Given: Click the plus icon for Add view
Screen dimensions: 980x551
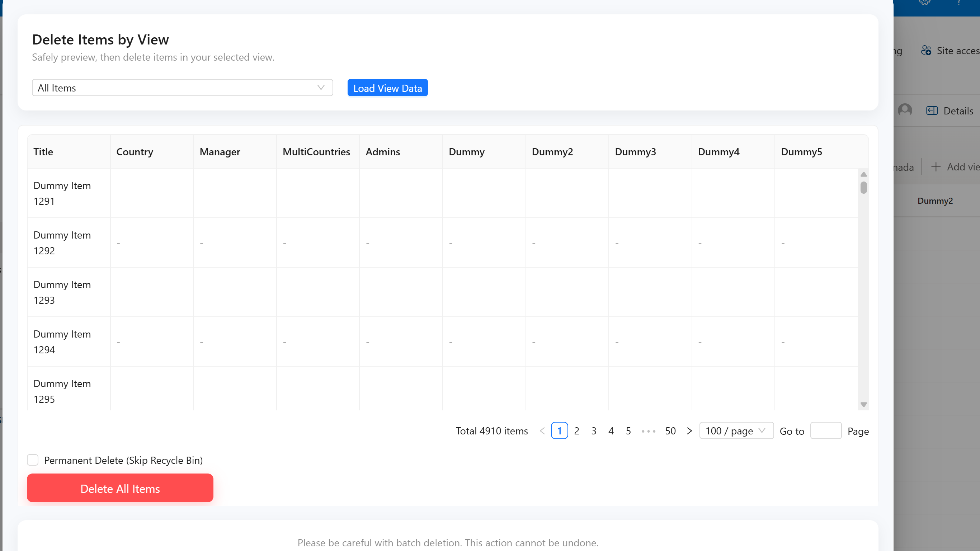Looking at the screenshot, I should pos(936,167).
